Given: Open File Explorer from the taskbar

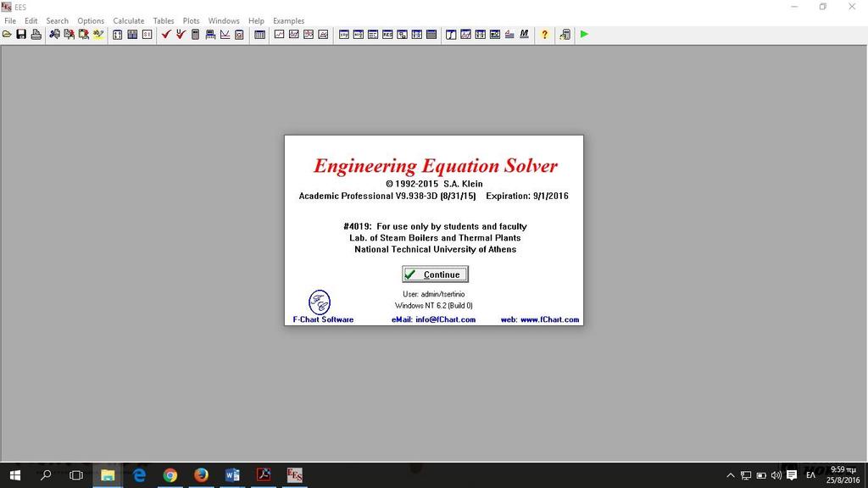Looking at the screenshot, I should point(108,474).
